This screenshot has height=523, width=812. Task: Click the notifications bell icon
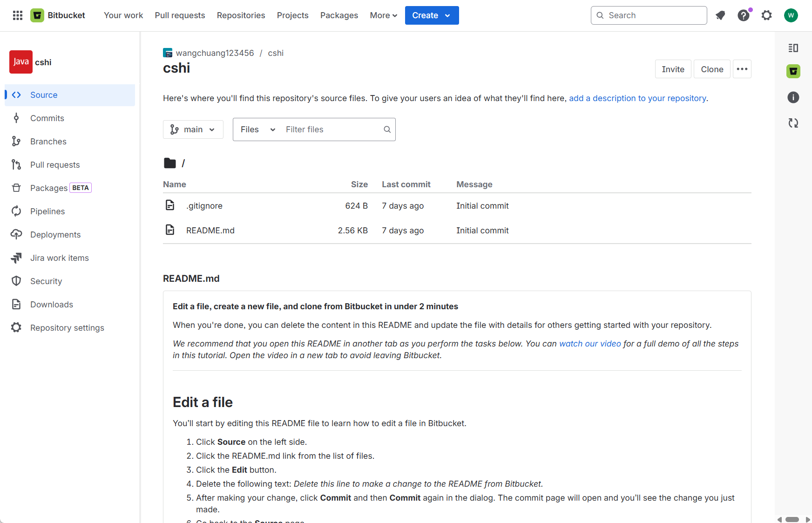click(x=720, y=15)
